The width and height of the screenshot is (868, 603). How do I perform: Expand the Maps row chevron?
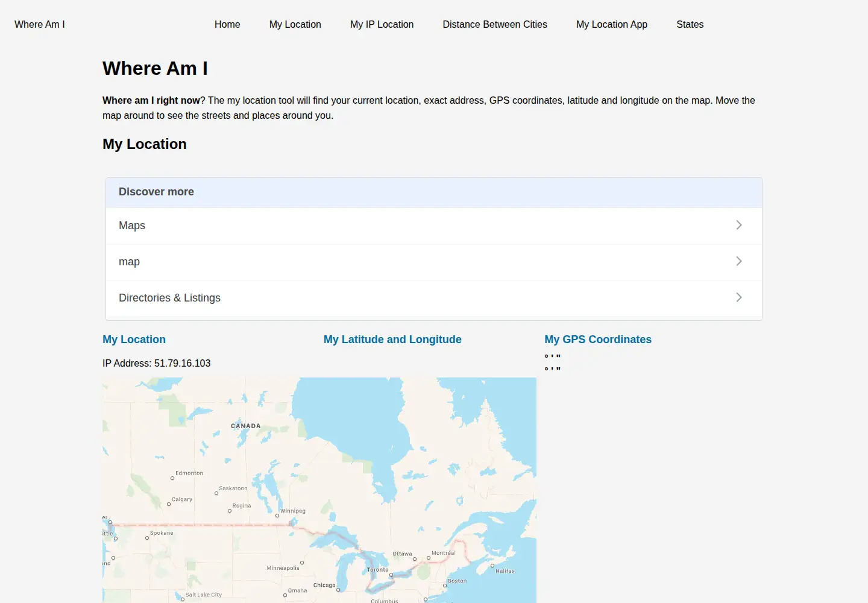click(739, 225)
